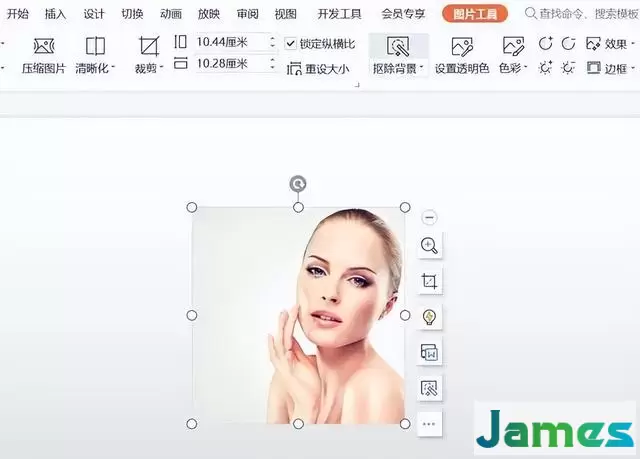Open the View (视图) tab
Screen dimensions: 640x459
(286, 14)
